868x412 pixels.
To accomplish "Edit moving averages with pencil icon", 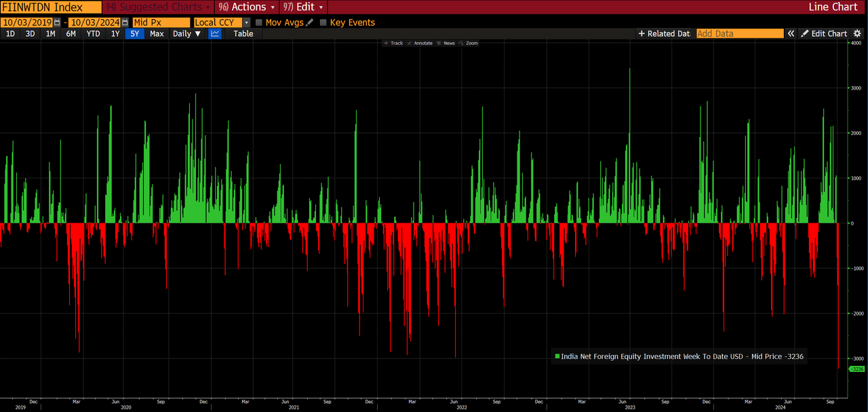I will (x=310, y=22).
